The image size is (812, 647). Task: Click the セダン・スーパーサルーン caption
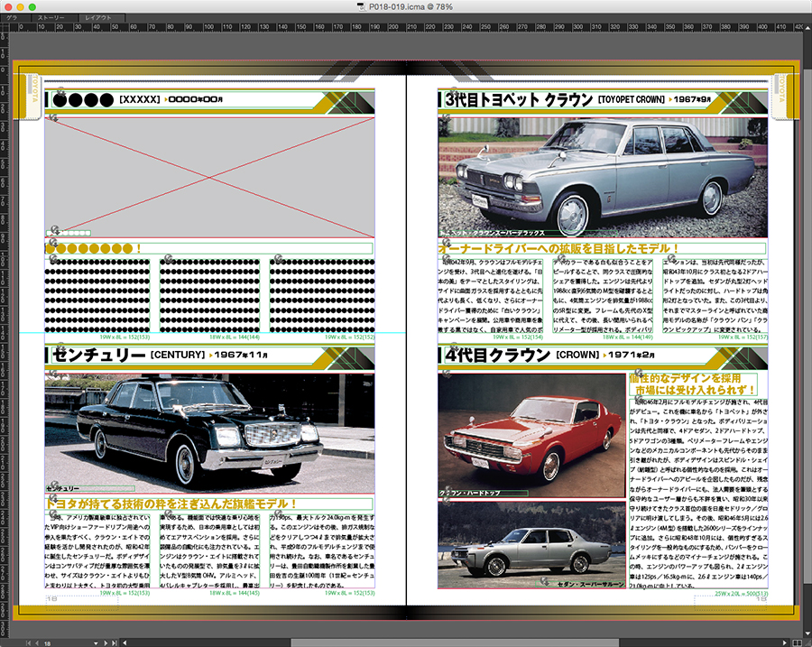click(x=591, y=584)
